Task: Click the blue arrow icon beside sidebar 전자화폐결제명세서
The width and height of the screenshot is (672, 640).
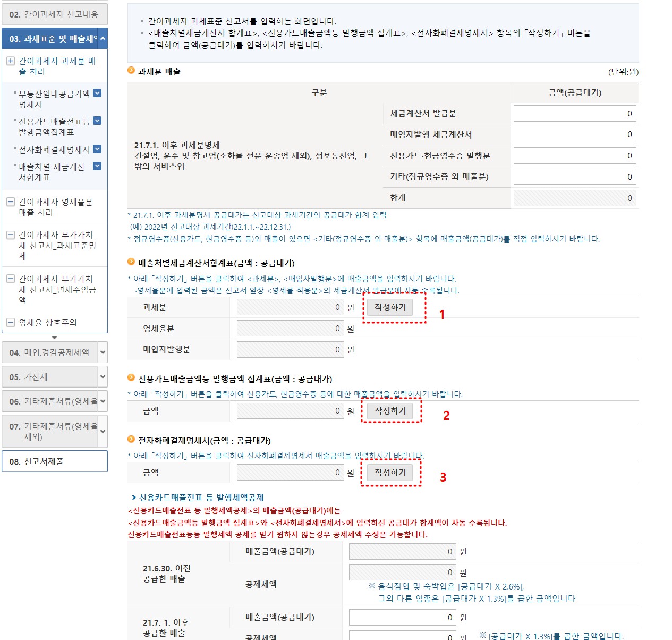Action: [97, 148]
